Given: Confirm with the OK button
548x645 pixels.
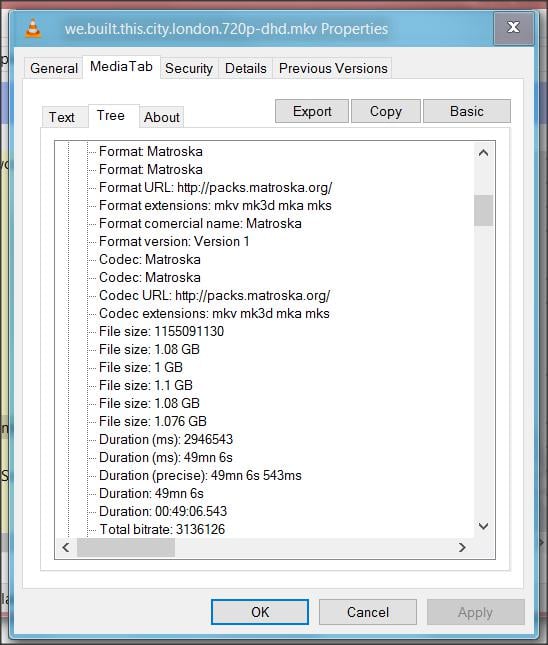Looking at the screenshot, I should pyautogui.click(x=260, y=612).
